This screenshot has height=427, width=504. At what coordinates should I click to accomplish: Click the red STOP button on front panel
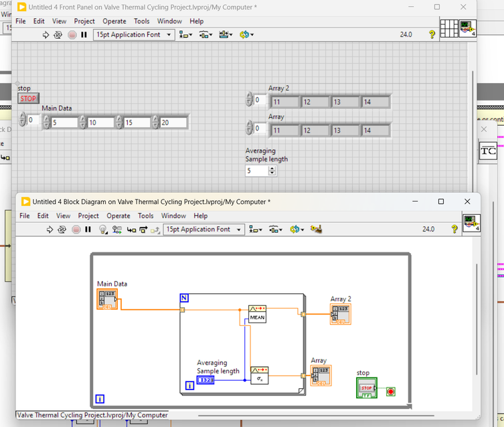[x=28, y=98]
